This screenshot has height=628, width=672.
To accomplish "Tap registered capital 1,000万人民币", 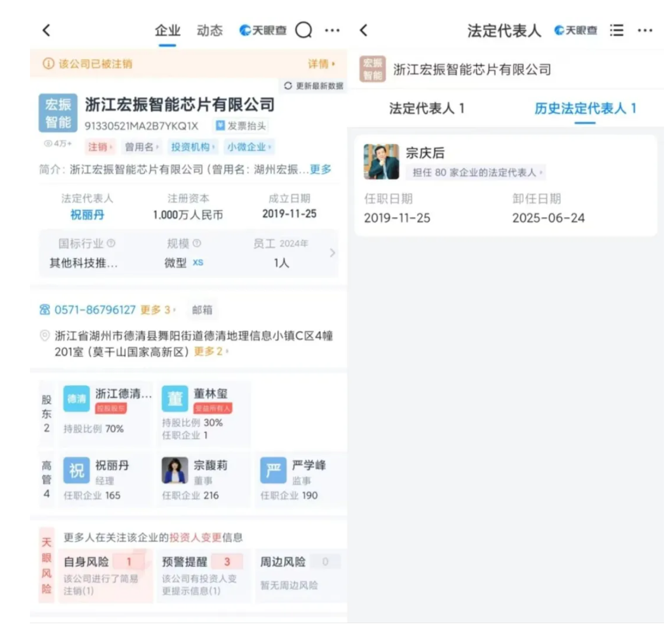I will 188,215.
